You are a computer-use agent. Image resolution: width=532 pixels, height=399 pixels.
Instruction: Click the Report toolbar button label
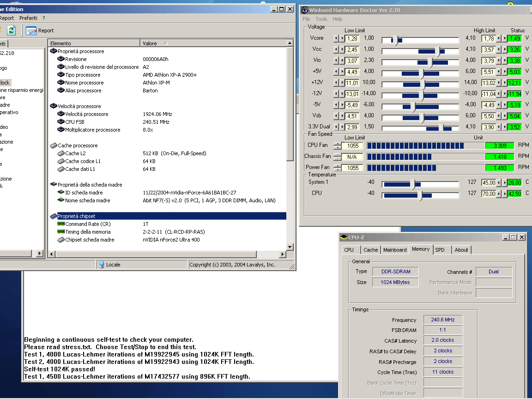[46, 30]
